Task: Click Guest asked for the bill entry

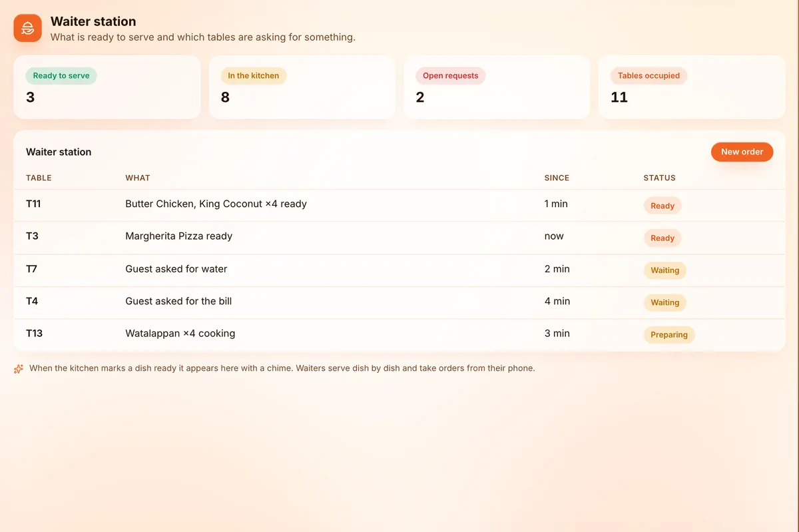Action: coord(178,301)
